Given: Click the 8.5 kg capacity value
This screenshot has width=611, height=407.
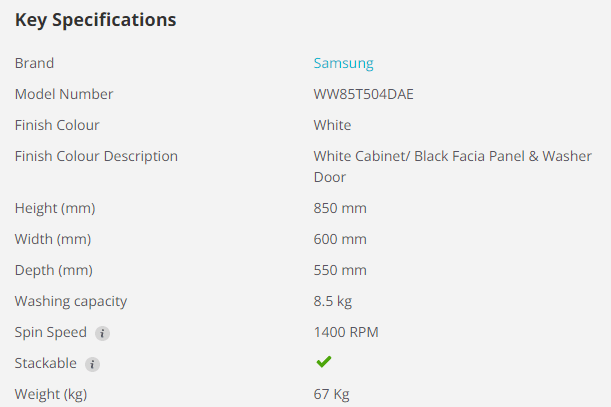Looking at the screenshot, I should [333, 301].
